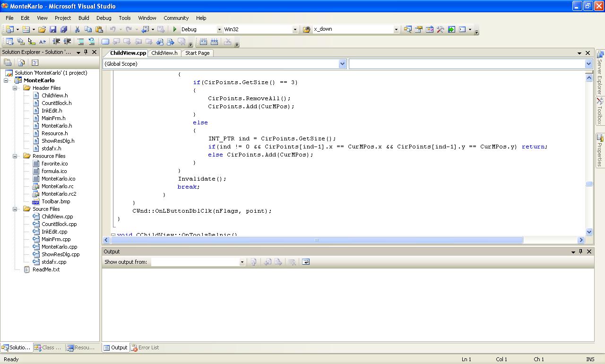Switch to the ChildView.h tab

coord(164,53)
